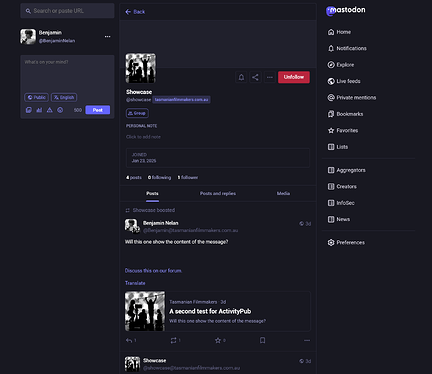Click the Showcase boosted label
The image size is (432, 374).
[x=154, y=210]
